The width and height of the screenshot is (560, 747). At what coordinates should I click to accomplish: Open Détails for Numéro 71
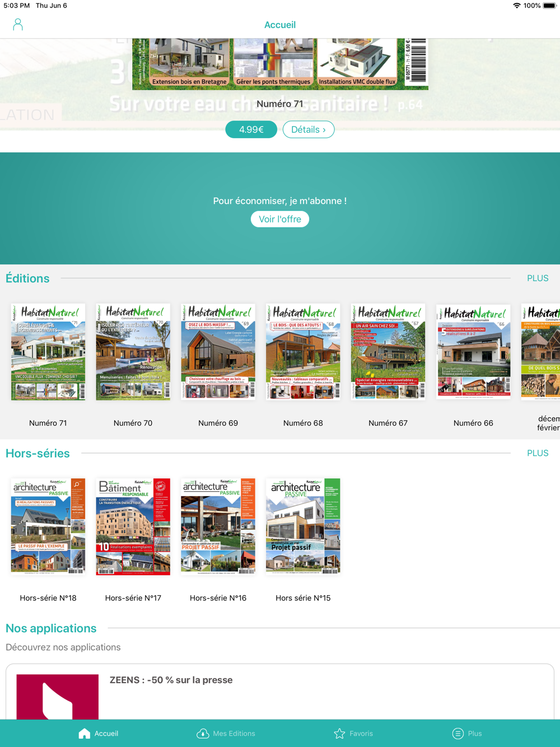308,129
